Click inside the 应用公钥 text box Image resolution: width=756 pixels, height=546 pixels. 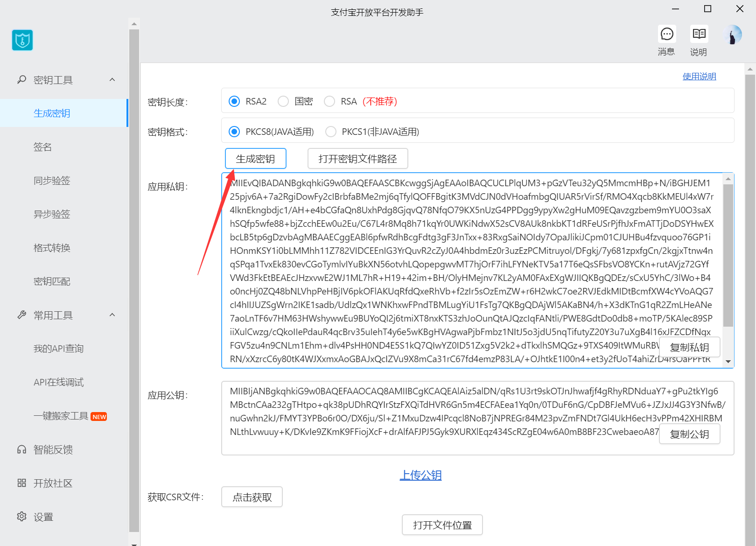(477, 418)
